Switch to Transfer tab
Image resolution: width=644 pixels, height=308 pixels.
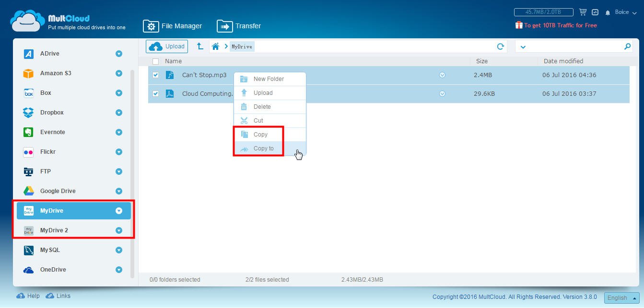pyautogui.click(x=239, y=26)
